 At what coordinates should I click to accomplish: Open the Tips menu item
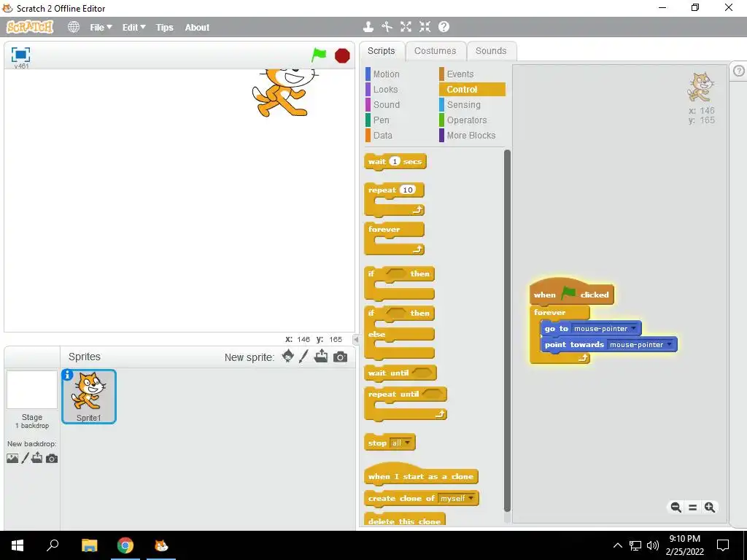(164, 27)
